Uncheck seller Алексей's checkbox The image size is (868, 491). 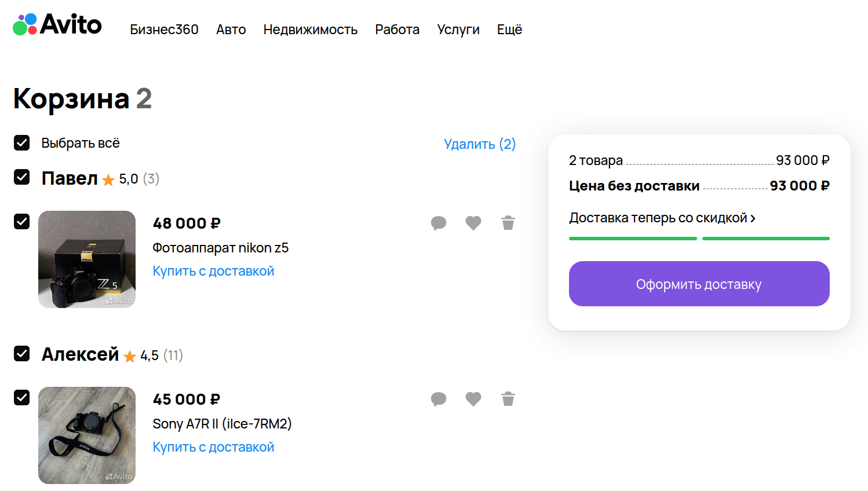click(22, 353)
